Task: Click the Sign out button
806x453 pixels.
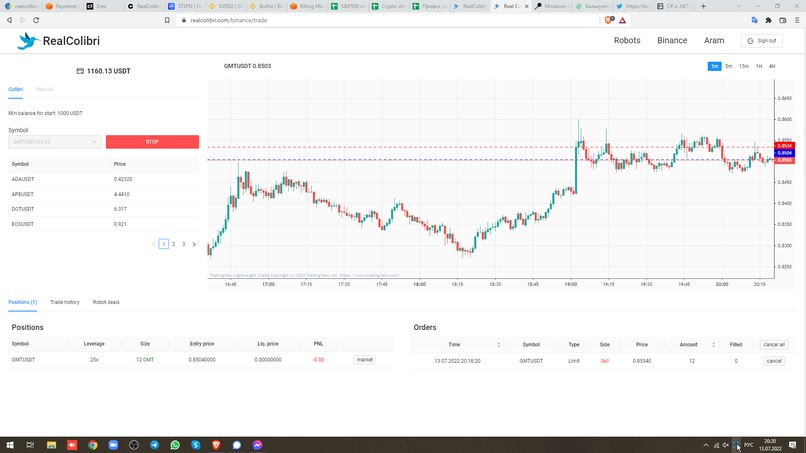Action: tap(762, 41)
